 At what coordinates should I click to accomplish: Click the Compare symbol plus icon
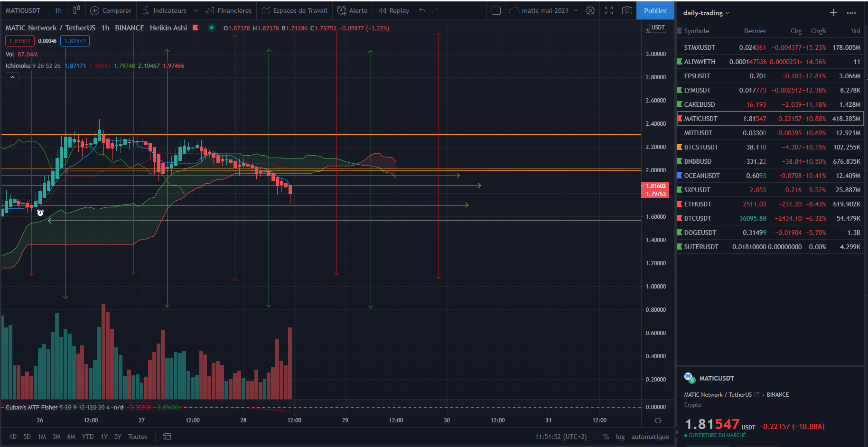point(94,10)
